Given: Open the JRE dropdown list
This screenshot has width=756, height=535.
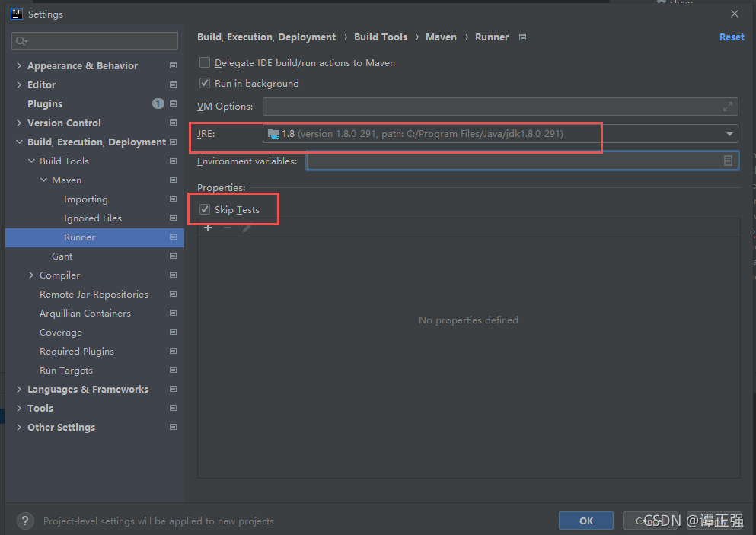Looking at the screenshot, I should coord(729,134).
